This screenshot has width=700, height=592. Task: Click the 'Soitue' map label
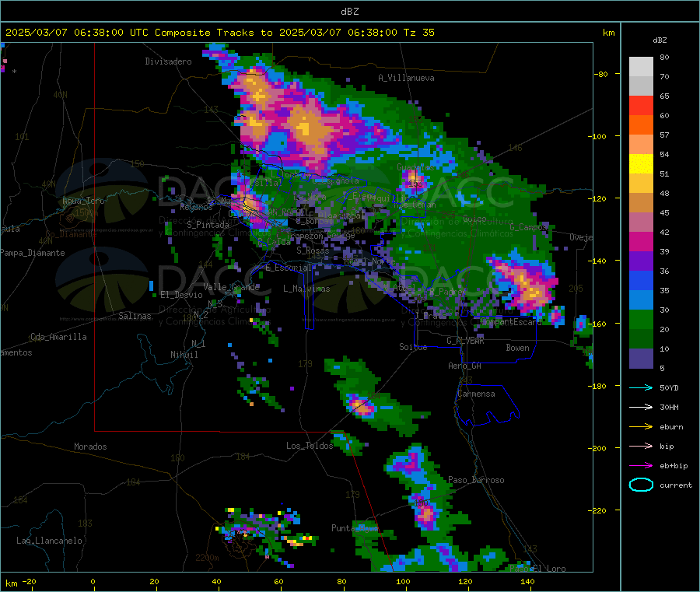point(413,347)
